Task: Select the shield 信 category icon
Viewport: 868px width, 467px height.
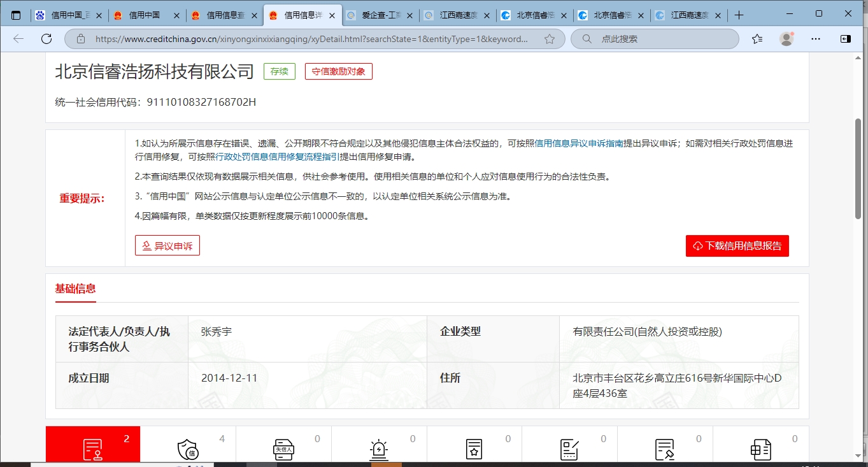Action: coord(188,449)
